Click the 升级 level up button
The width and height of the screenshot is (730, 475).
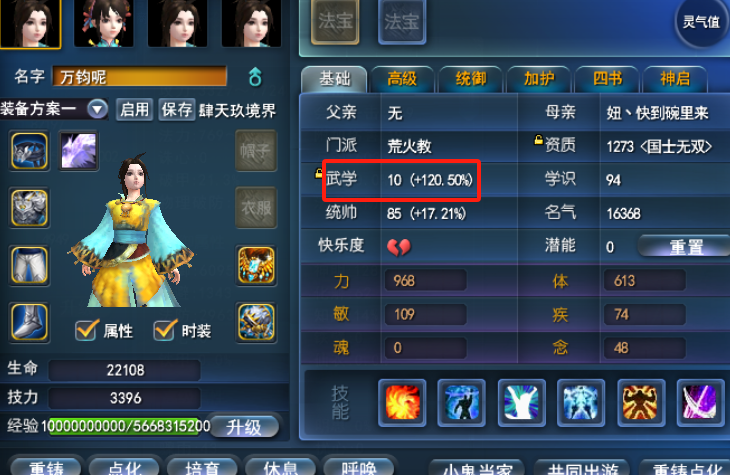pos(243,427)
